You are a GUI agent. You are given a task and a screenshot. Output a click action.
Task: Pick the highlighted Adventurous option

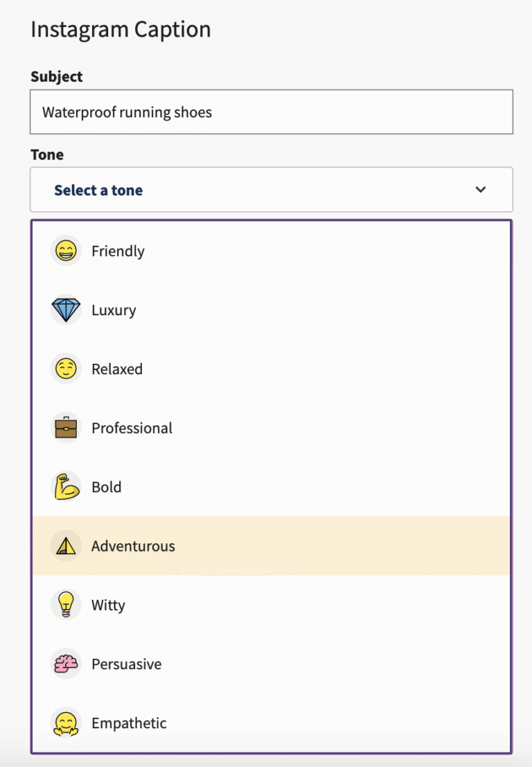pos(133,546)
